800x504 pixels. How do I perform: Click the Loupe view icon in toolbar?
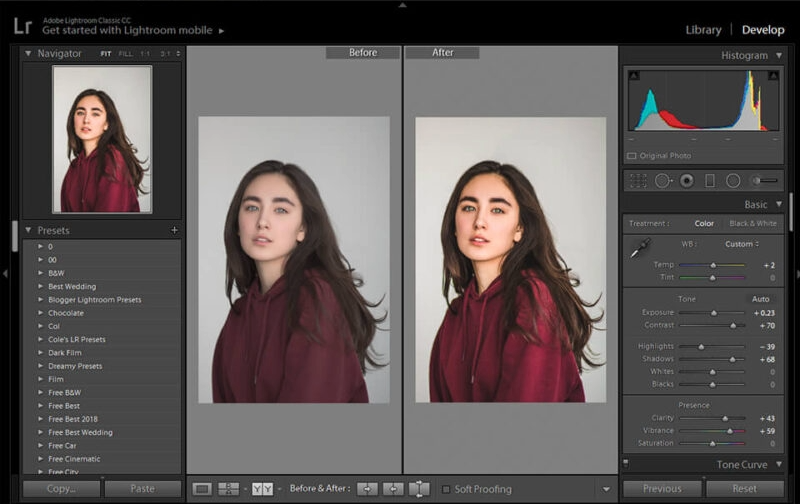(x=202, y=489)
